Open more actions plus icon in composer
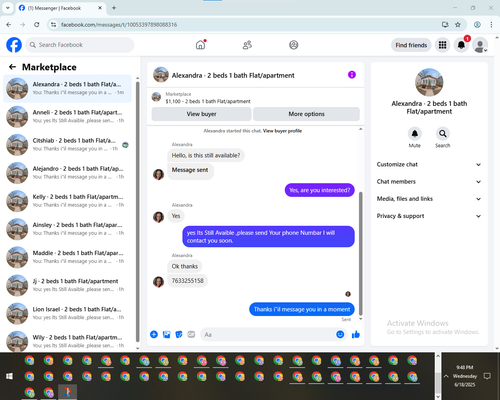The width and height of the screenshot is (500, 400). (154, 334)
